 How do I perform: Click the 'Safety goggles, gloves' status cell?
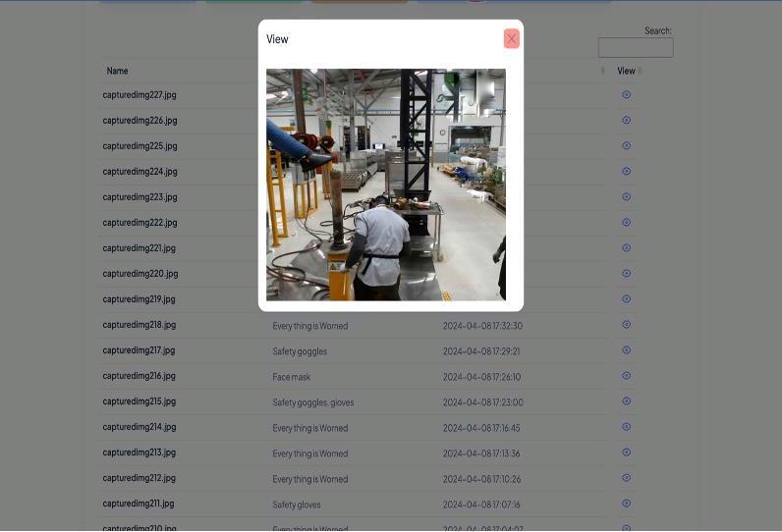312,402
